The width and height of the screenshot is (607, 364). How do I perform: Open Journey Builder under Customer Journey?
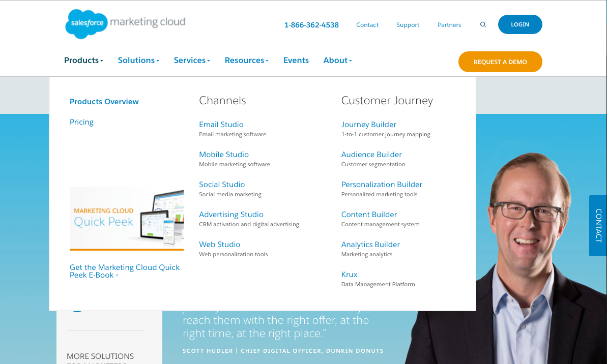coord(368,125)
